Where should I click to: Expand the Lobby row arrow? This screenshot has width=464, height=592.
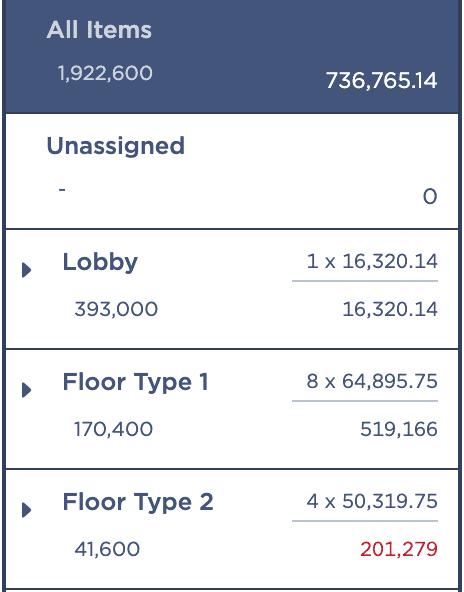[26, 270]
